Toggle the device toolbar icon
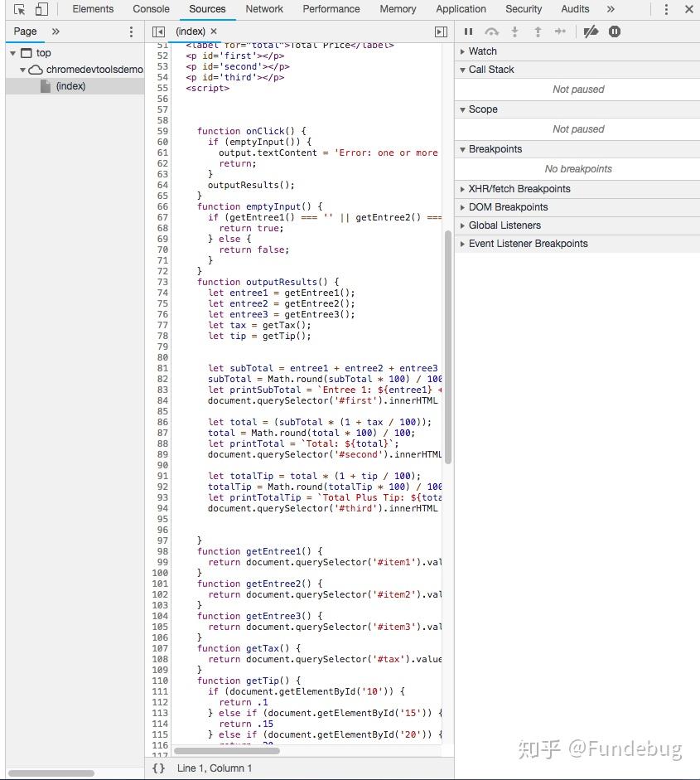The height and width of the screenshot is (780, 700). coord(41,9)
